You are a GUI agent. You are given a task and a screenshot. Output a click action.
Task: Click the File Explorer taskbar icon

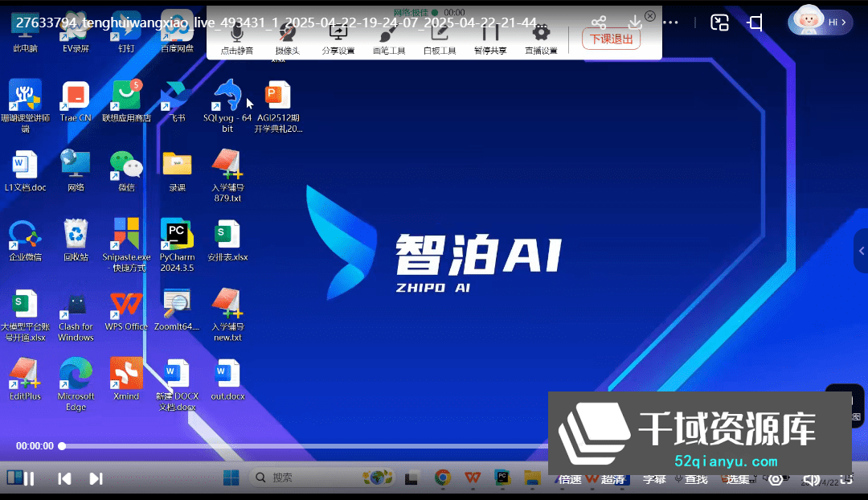[x=532, y=477]
